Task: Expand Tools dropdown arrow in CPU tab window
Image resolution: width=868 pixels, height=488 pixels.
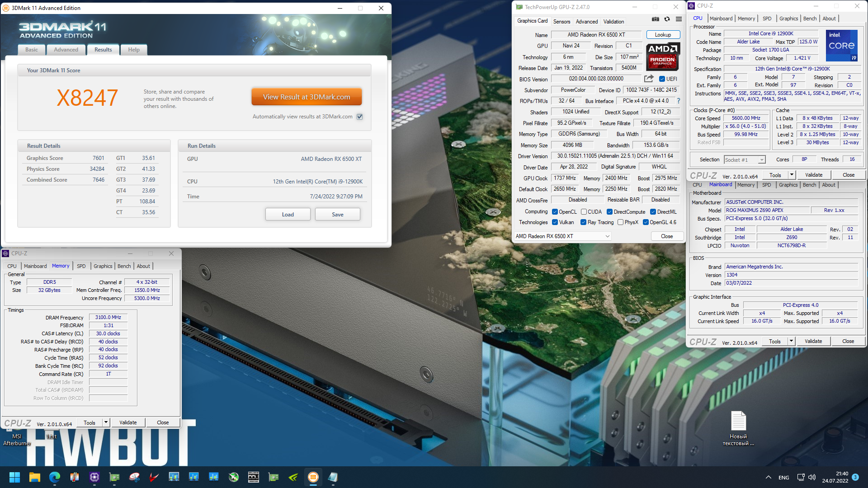Action: click(792, 175)
